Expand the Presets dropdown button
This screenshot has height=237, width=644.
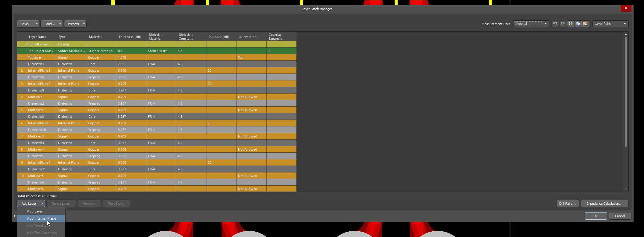point(75,24)
